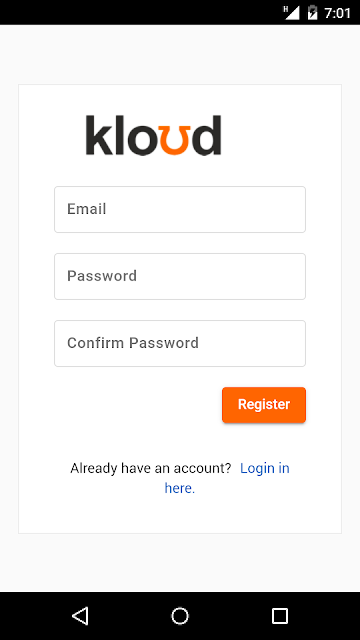This screenshot has width=360, height=640.
Task: Open the Login in here link
Action: [x=227, y=478]
